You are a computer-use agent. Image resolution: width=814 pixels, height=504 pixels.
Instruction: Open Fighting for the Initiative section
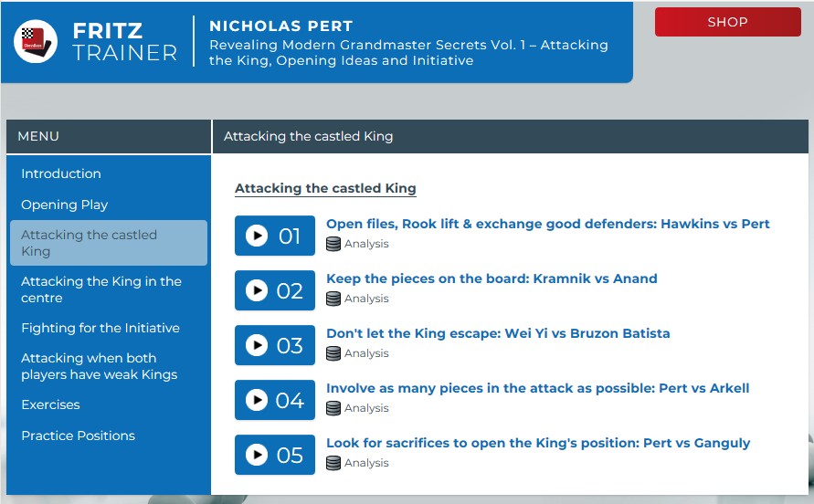pyautogui.click(x=100, y=328)
